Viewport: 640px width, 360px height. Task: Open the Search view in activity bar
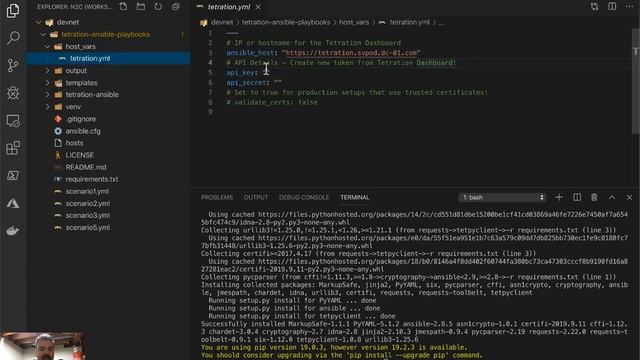(x=13, y=38)
